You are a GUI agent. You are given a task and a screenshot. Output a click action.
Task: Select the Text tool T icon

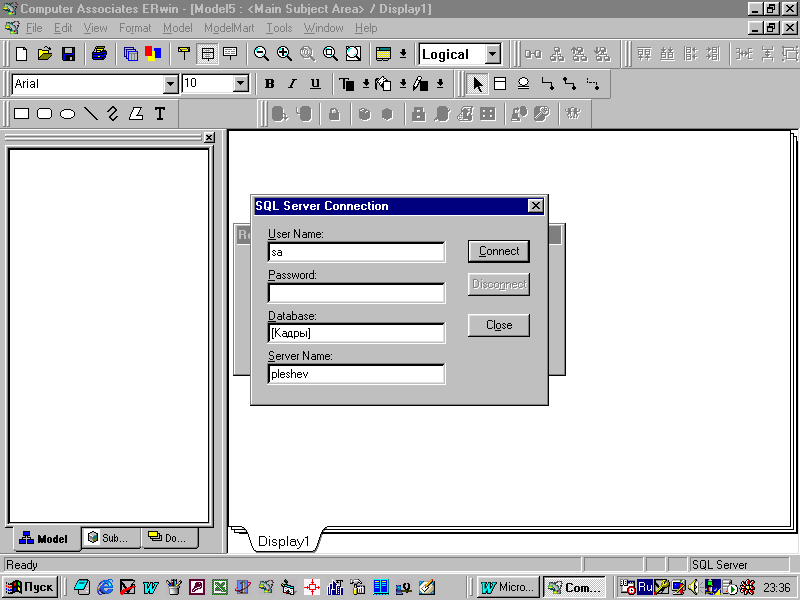click(x=160, y=113)
